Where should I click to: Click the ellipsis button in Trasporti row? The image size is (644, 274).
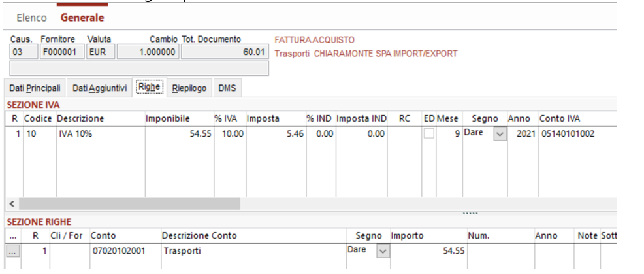coord(12,252)
